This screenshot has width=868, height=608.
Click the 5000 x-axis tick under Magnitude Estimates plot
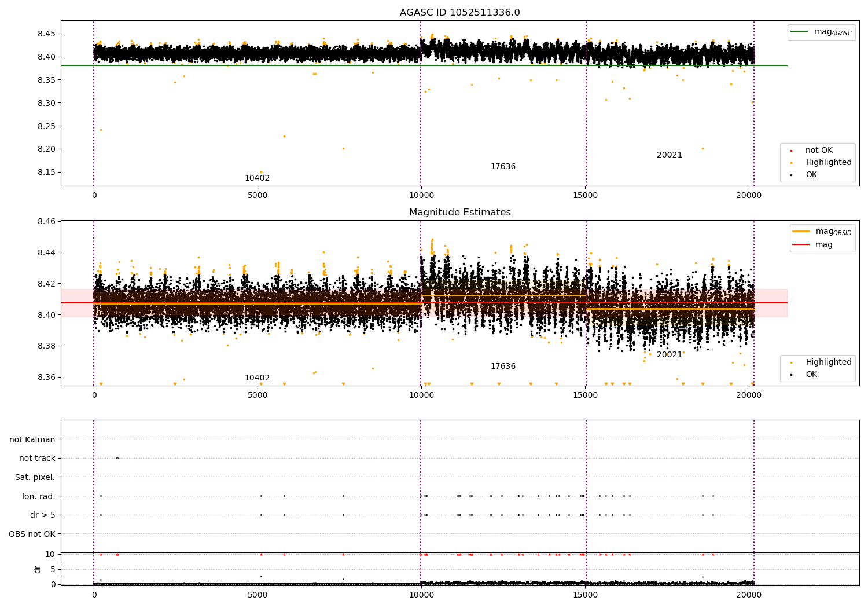(x=258, y=395)
